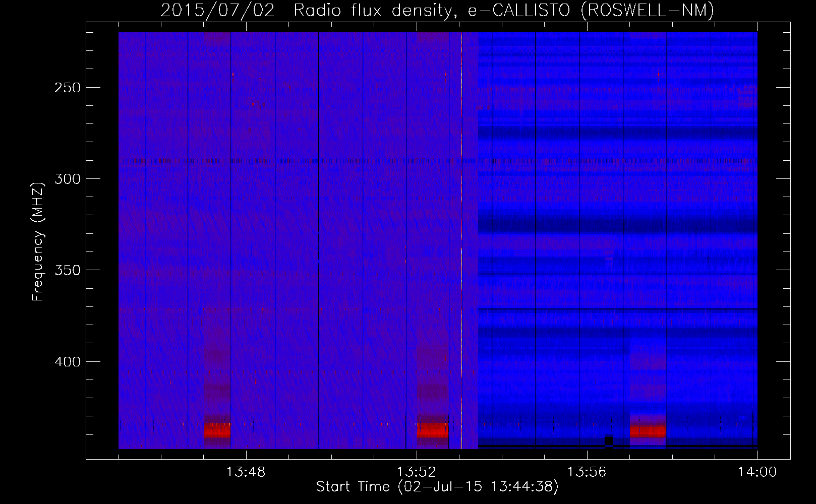Click the 300 frequency tick label
The width and height of the screenshot is (816, 504).
click(x=67, y=179)
